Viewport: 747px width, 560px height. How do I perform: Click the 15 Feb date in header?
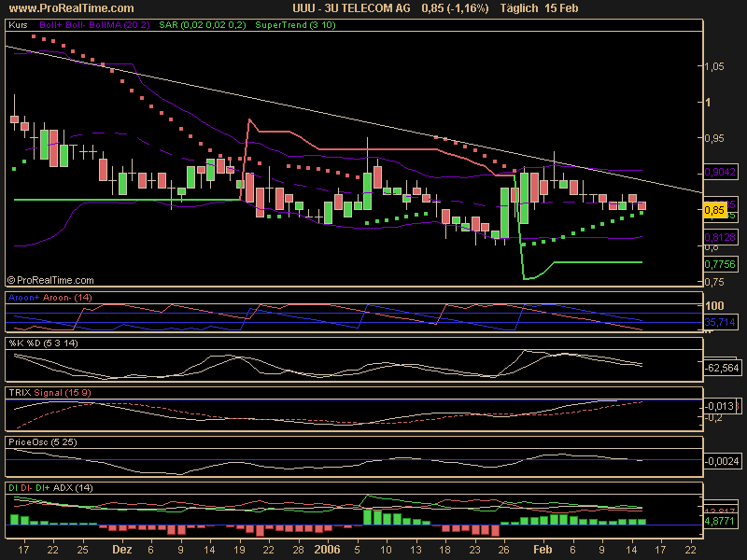click(562, 8)
